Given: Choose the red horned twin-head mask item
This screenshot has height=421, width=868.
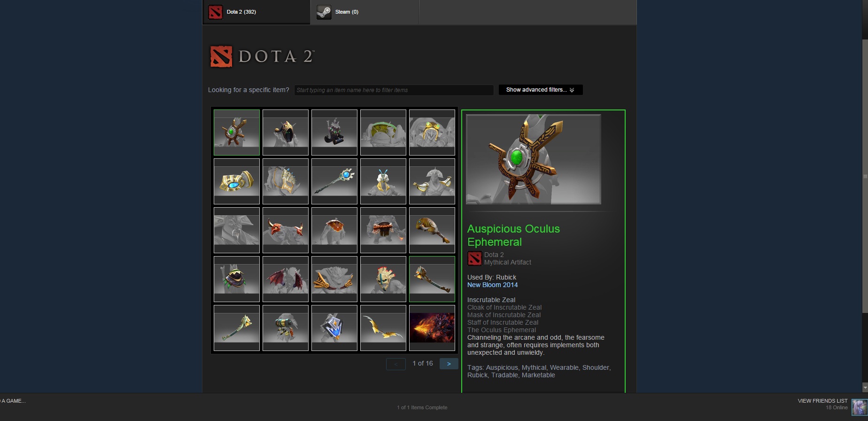Looking at the screenshot, I should point(286,230).
